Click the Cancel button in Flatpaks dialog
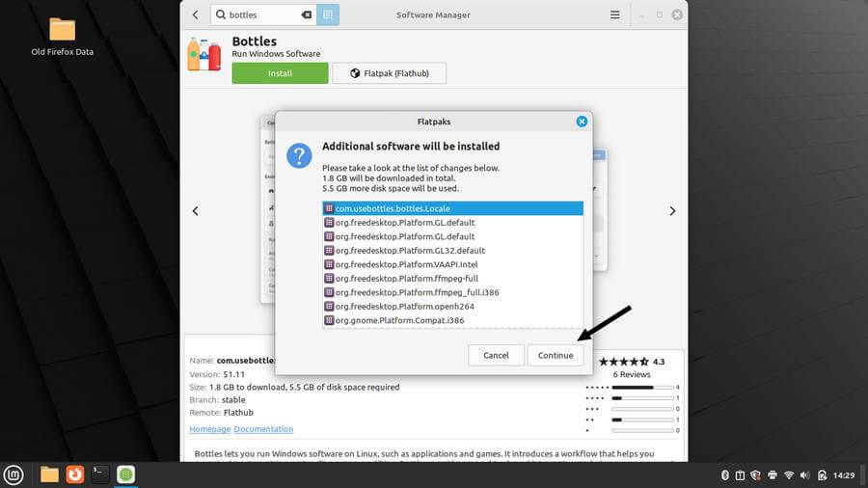Screen dimensions: 868x488 (496, 355)
